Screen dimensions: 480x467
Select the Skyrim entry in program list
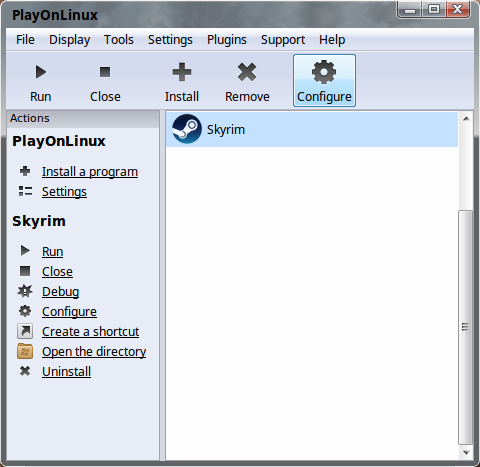[x=312, y=129]
